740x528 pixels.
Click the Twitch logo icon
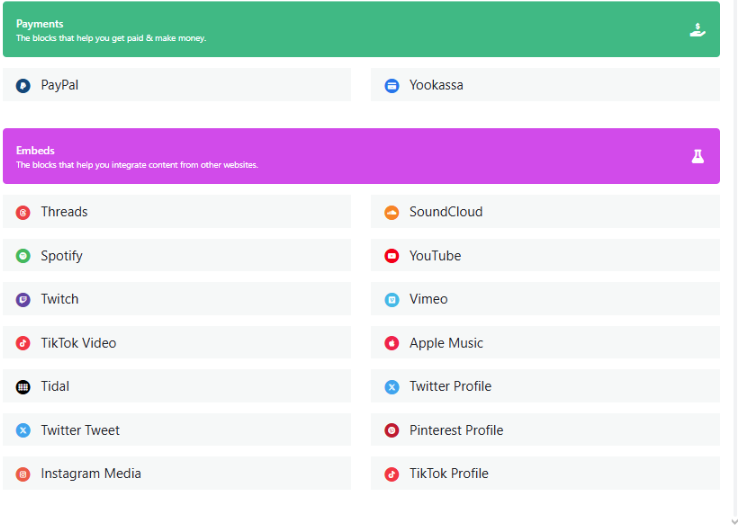[x=23, y=299]
